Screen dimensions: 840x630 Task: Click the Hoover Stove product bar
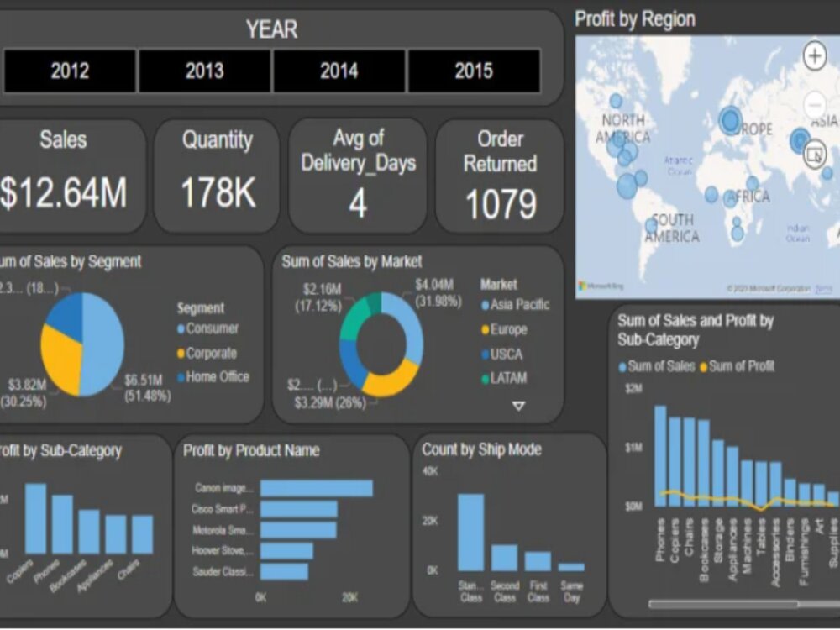286,551
